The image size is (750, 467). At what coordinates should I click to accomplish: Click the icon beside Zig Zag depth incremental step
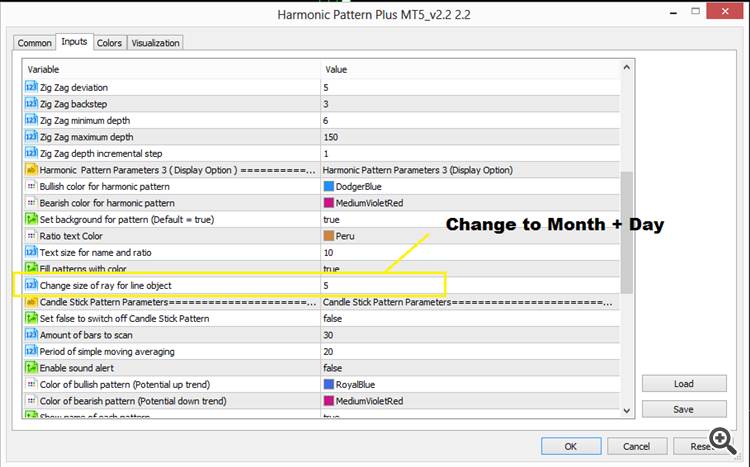point(31,153)
